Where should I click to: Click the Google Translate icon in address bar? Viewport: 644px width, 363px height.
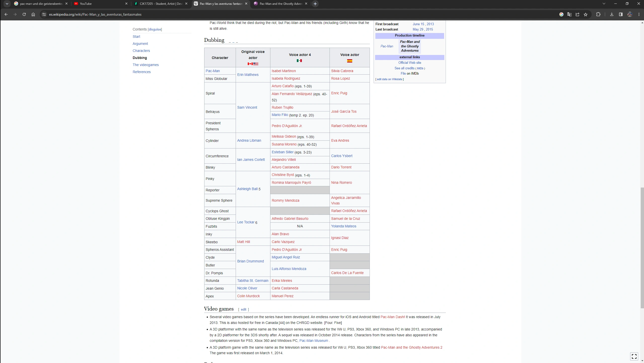coord(569,14)
